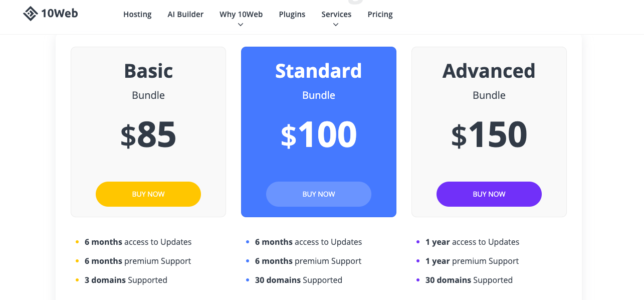Click 1 year premium Support feature
This screenshot has height=300, width=644.
coord(472,261)
